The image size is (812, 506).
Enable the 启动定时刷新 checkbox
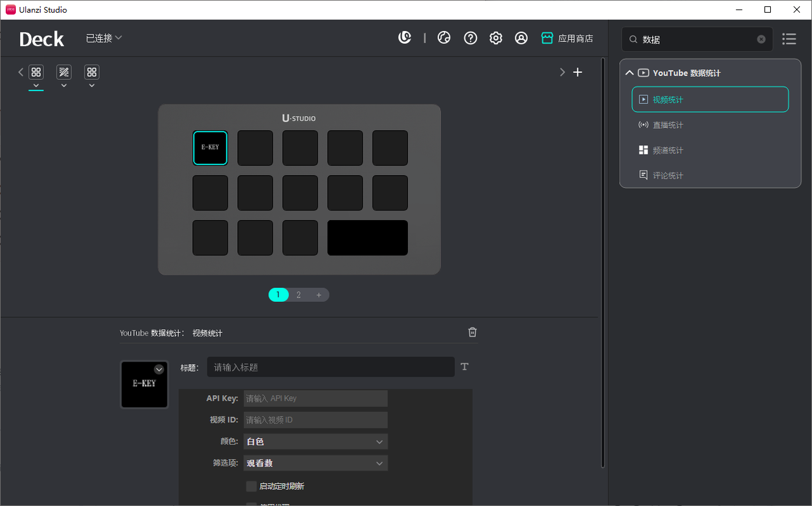(251, 486)
